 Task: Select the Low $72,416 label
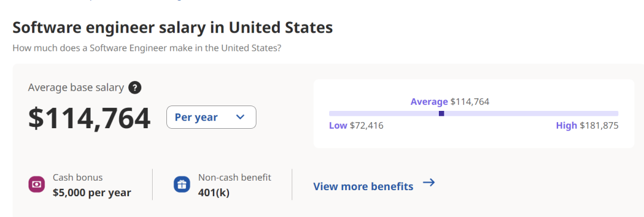356,126
